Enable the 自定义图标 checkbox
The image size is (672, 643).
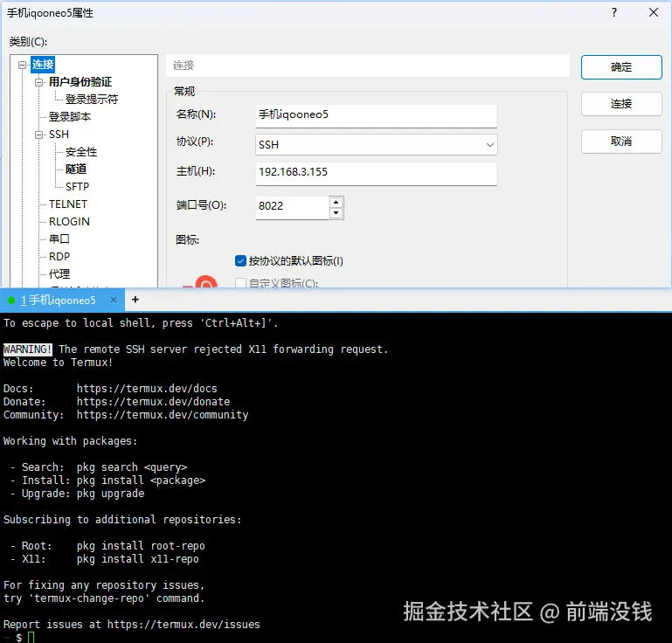pyautogui.click(x=241, y=283)
